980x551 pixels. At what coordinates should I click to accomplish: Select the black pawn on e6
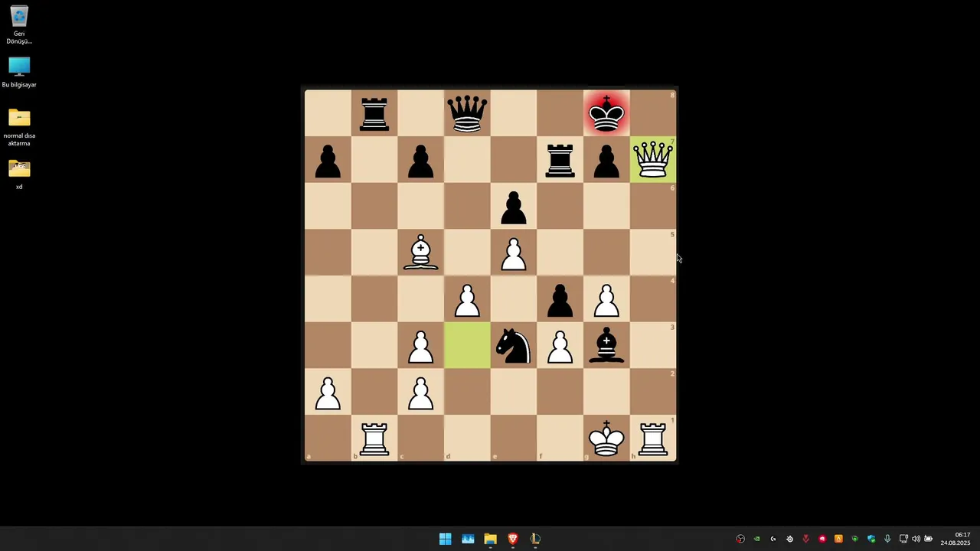click(x=514, y=207)
